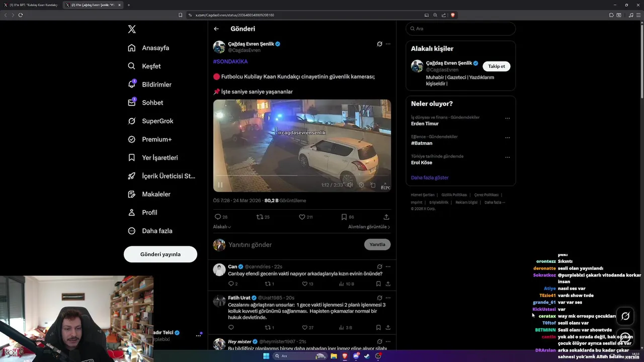Screen dimensions: 644x362
Task: Open İçerik Üreticisi Stüdyosu item
Action: pos(162,176)
